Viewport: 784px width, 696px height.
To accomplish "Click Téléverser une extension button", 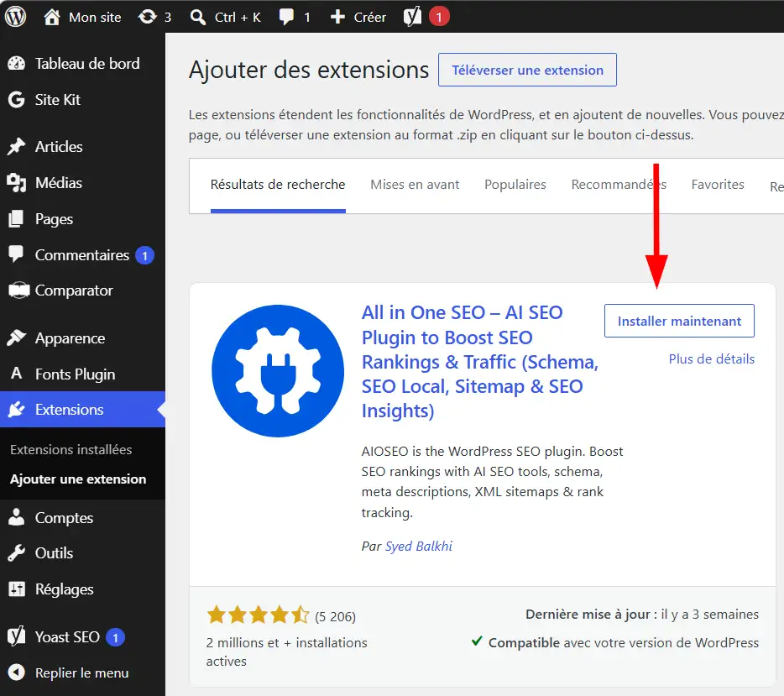I will [x=527, y=70].
